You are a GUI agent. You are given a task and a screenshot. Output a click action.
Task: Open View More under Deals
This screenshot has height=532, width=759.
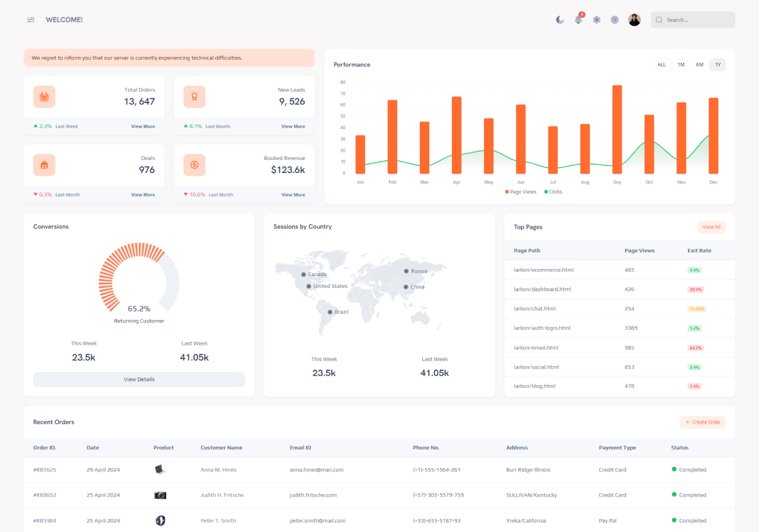[143, 194]
